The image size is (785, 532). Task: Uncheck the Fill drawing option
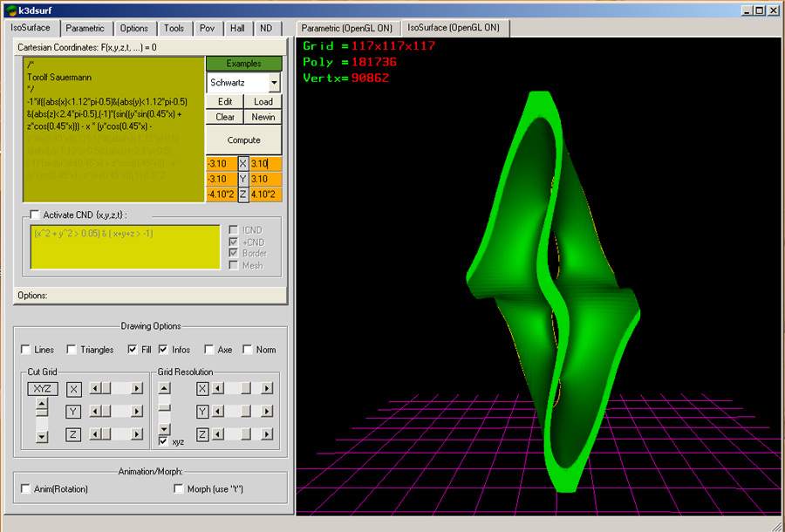click(x=133, y=350)
